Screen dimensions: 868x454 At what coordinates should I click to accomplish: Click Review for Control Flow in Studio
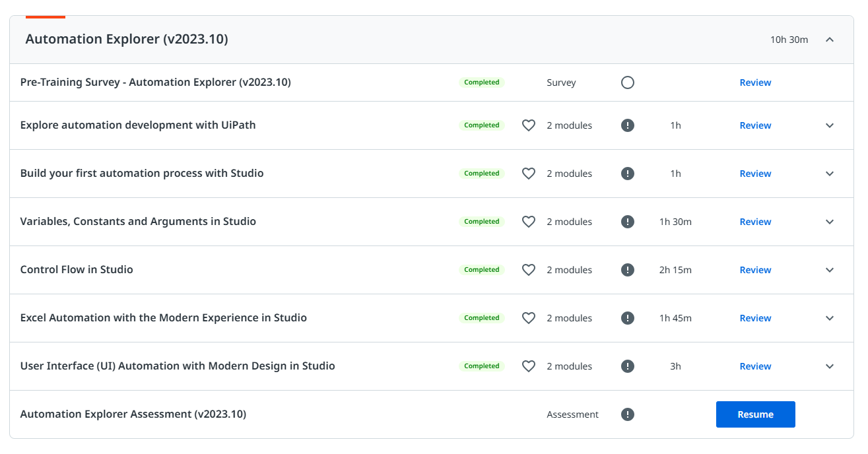755,270
